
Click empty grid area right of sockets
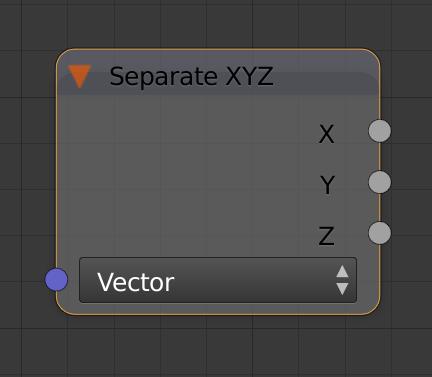click(412, 182)
